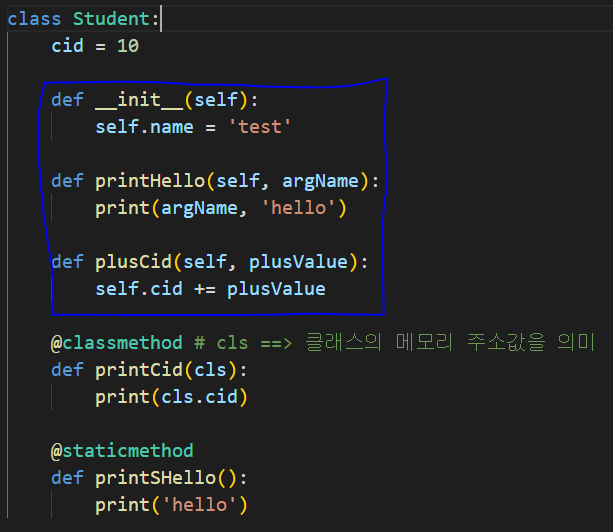Click the '@staticmethod' decorator
The width and height of the screenshot is (613, 532).
[122, 451]
